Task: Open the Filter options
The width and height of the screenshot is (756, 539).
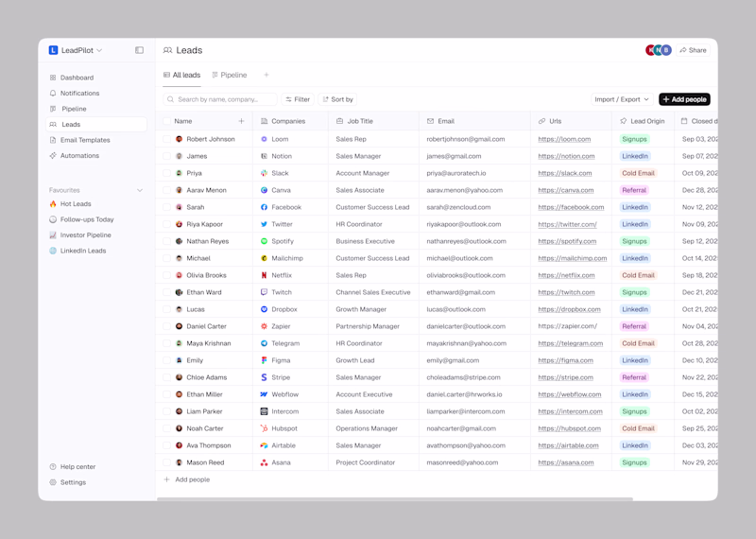Action: (298, 99)
